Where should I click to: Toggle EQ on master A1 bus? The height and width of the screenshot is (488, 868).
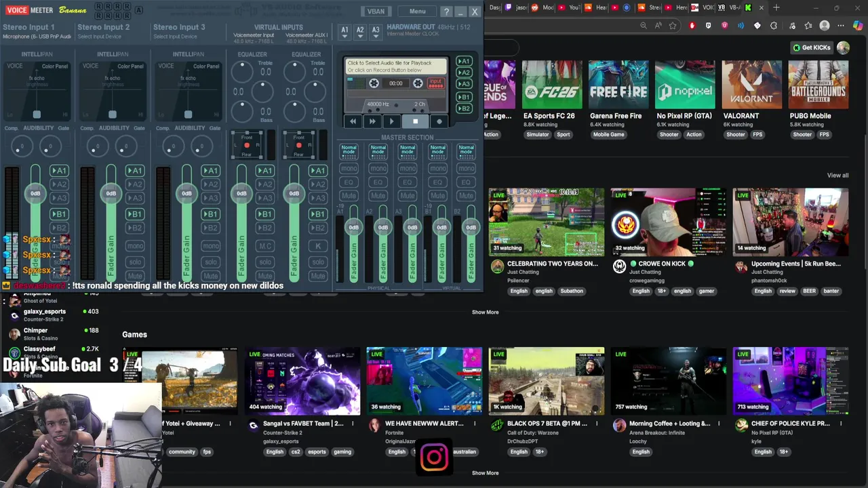tap(349, 182)
